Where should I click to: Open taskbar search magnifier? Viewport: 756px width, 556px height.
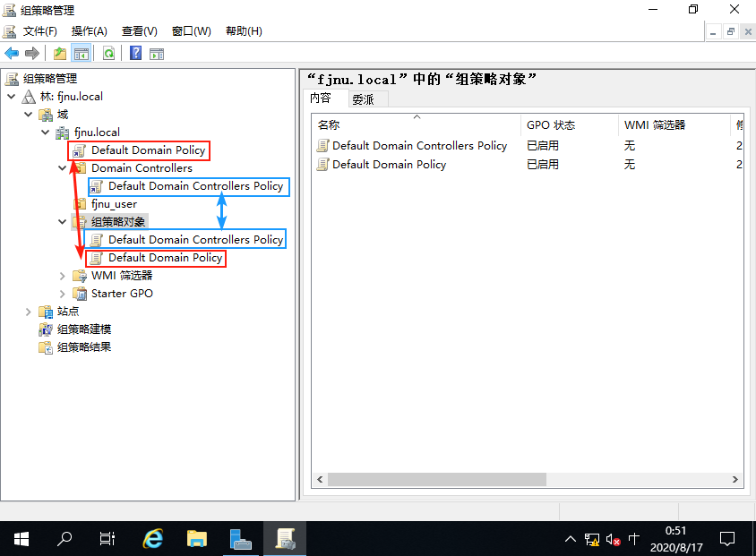pyautogui.click(x=64, y=539)
